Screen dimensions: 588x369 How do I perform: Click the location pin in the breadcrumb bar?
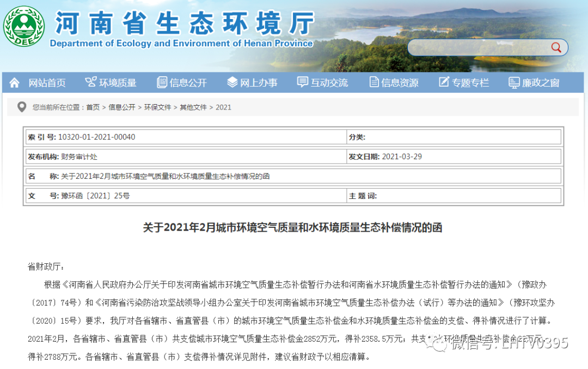click(x=22, y=107)
